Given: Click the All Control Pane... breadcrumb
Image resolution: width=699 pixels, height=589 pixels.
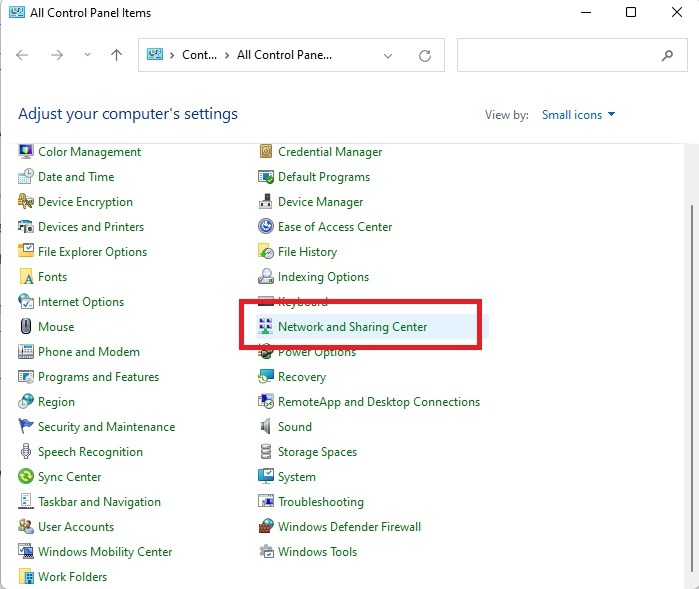Looking at the screenshot, I should tap(284, 55).
